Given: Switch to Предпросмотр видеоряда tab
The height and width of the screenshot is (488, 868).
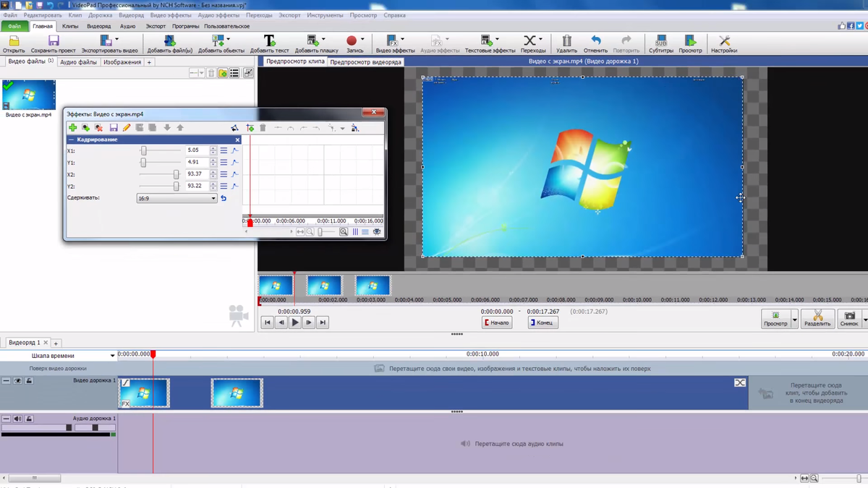Looking at the screenshot, I should 366,62.
